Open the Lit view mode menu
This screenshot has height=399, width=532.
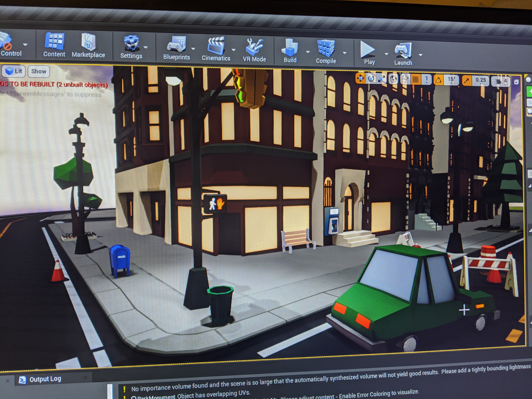[x=14, y=71]
